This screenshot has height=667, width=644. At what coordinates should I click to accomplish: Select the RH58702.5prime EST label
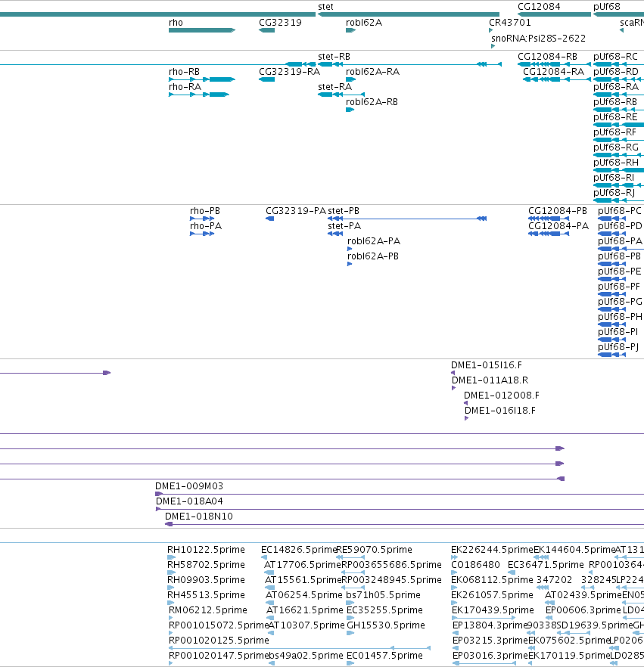206,564
